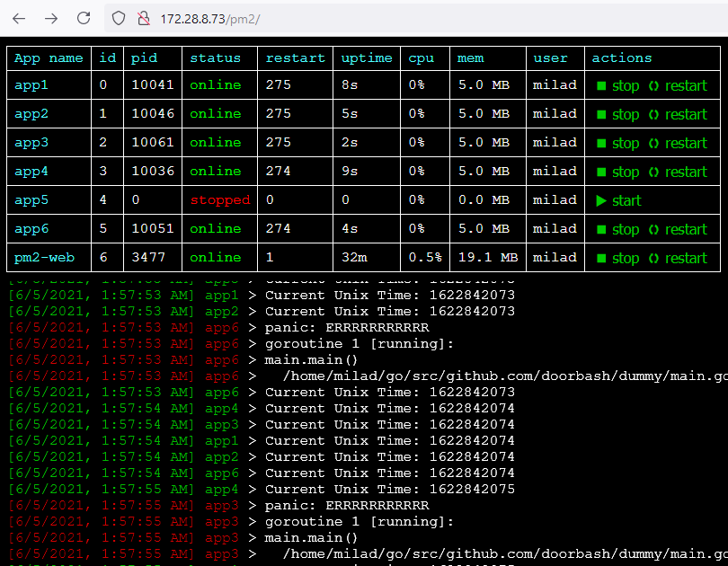Restart the app3 process
The image size is (728, 566).
coord(678,144)
